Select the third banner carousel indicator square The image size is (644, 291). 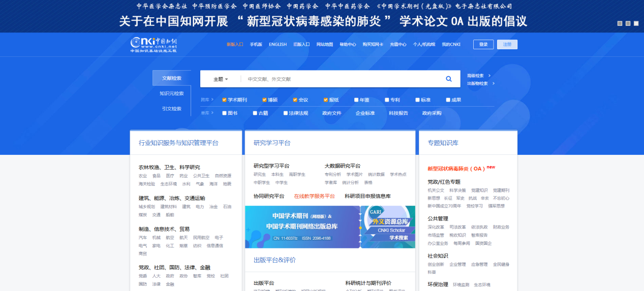[636, 23]
